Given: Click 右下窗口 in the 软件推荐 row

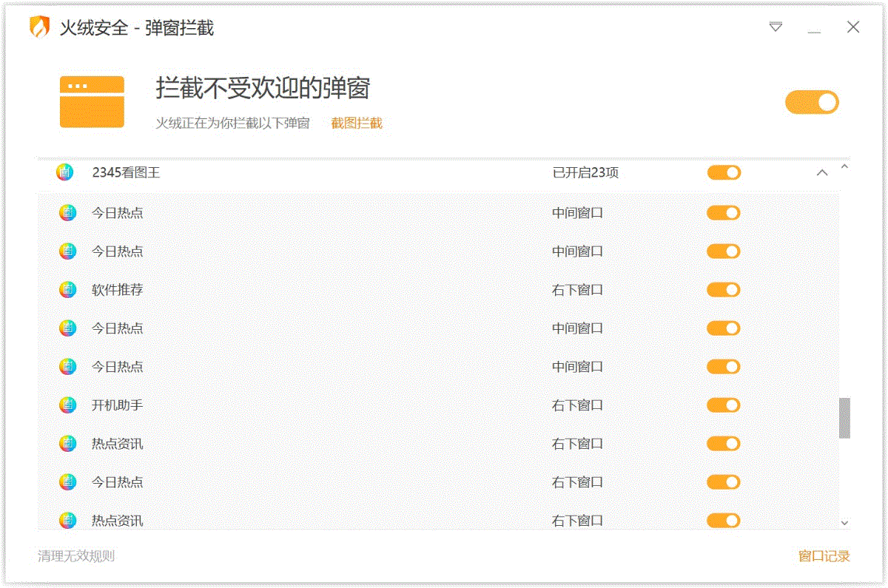Looking at the screenshot, I should point(578,290).
